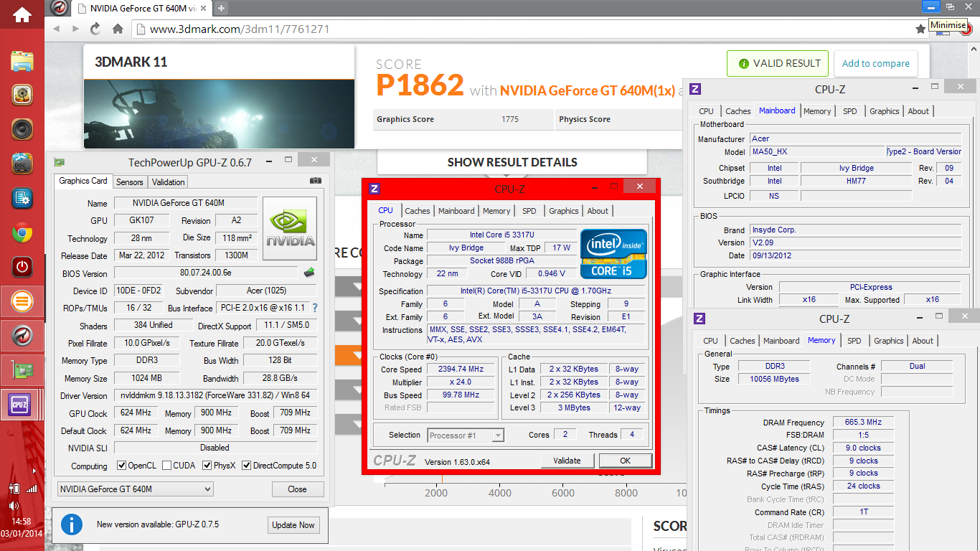The width and height of the screenshot is (980, 551).
Task: Open the Processor #1 selection dropdown
Action: coord(466,435)
